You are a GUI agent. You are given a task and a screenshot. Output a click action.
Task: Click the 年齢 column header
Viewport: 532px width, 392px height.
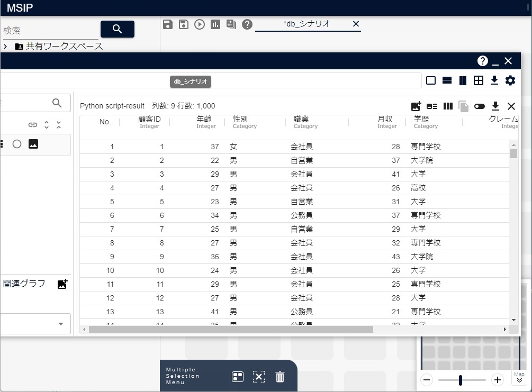[x=206, y=122]
